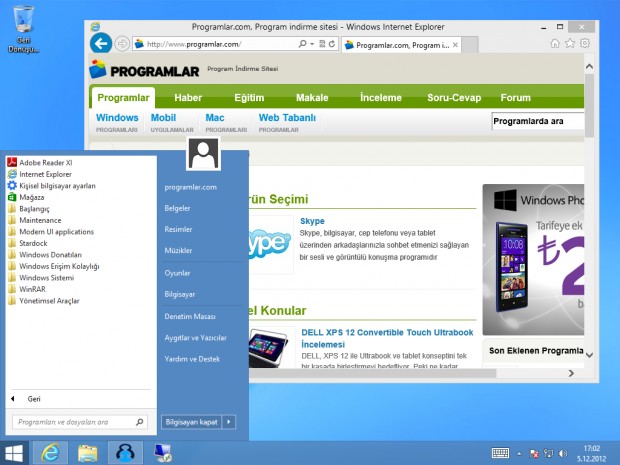The width and height of the screenshot is (620, 465).
Task: Open the İnceleme navigation tab
Action: coord(381,98)
